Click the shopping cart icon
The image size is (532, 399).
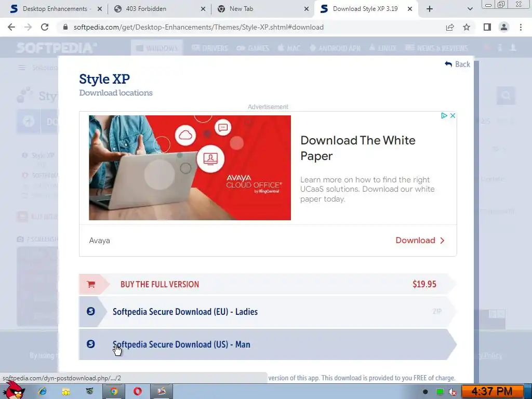[91, 284]
